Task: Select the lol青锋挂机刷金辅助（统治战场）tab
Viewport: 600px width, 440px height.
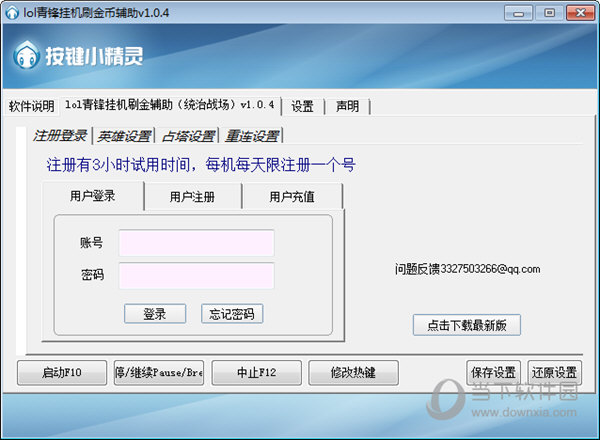Action: click(170, 105)
